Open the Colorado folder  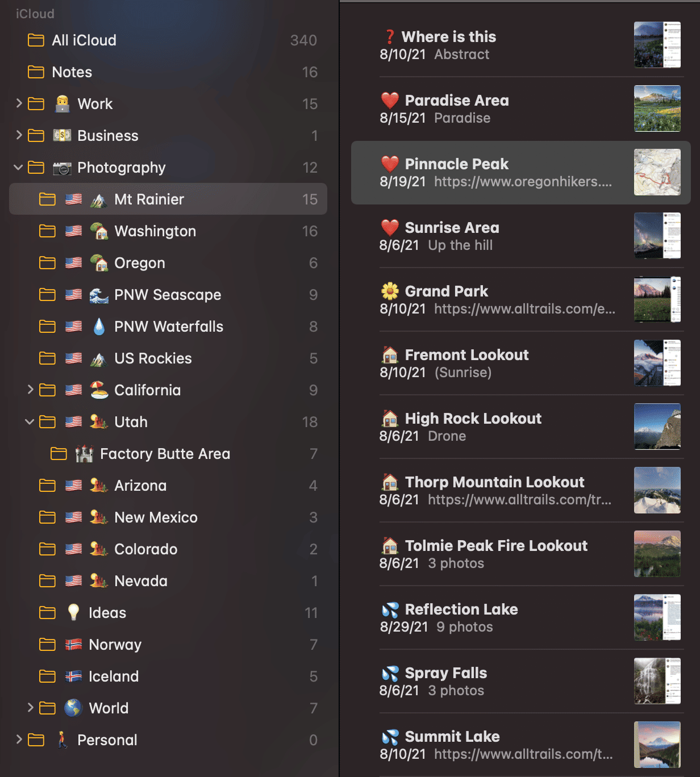(168, 549)
